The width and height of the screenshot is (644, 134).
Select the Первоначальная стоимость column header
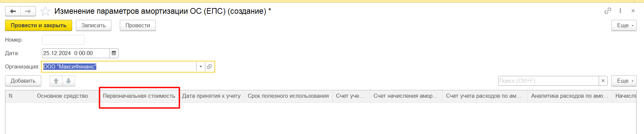(139, 96)
